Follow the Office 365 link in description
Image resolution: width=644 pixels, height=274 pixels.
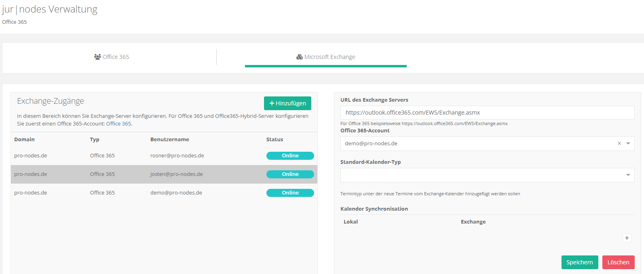[x=118, y=124]
